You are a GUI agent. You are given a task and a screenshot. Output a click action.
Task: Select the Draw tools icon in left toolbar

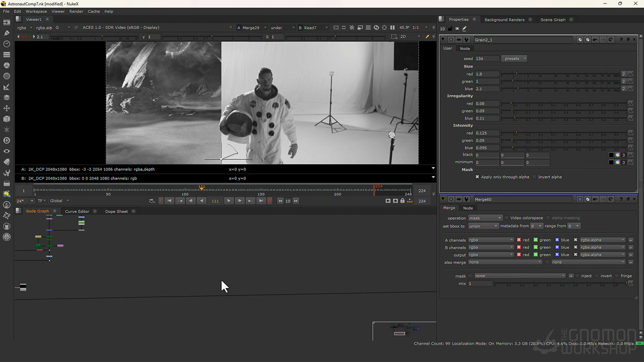pyautogui.click(x=7, y=33)
